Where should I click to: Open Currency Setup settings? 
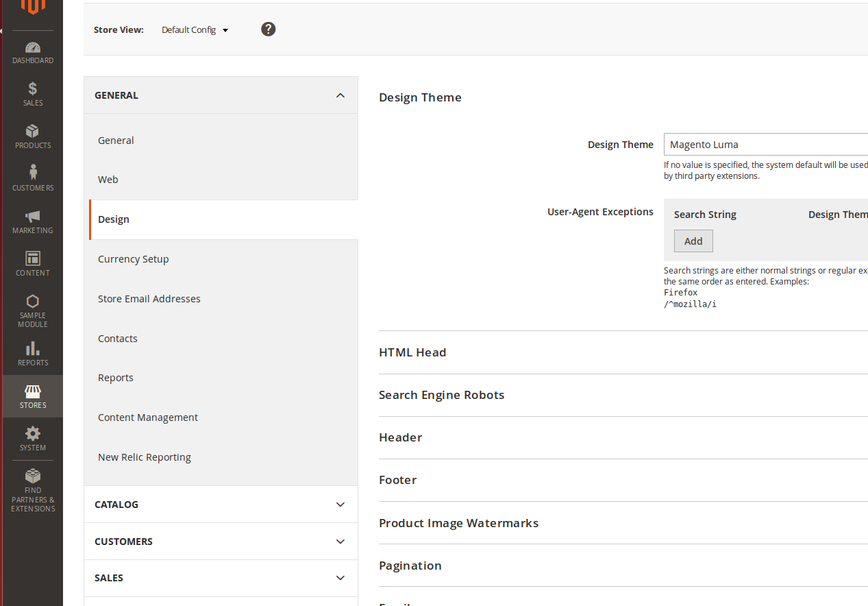[x=133, y=258]
